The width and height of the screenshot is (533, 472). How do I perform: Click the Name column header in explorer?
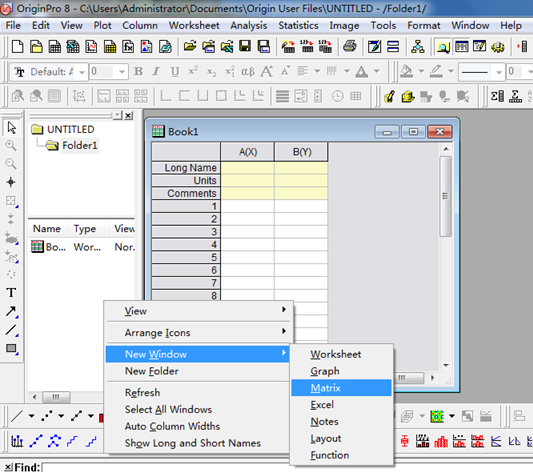[x=47, y=229]
